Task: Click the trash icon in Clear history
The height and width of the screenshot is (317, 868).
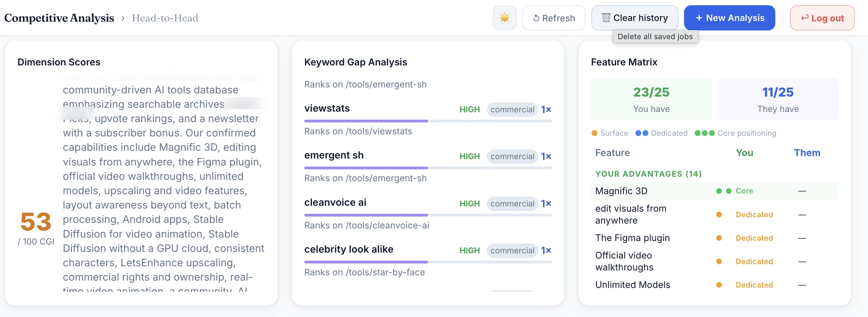Action: click(606, 17)
